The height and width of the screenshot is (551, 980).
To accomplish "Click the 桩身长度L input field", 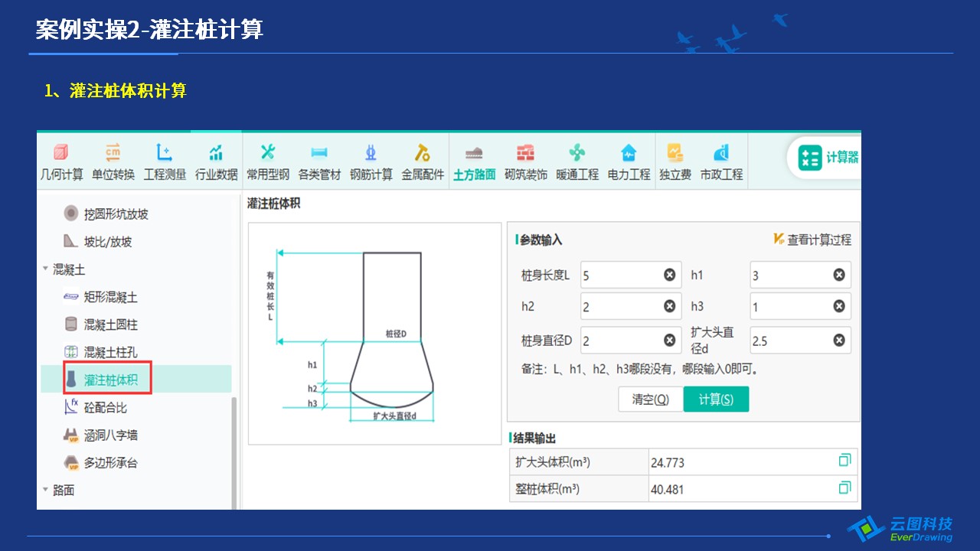I will (631, 275).
